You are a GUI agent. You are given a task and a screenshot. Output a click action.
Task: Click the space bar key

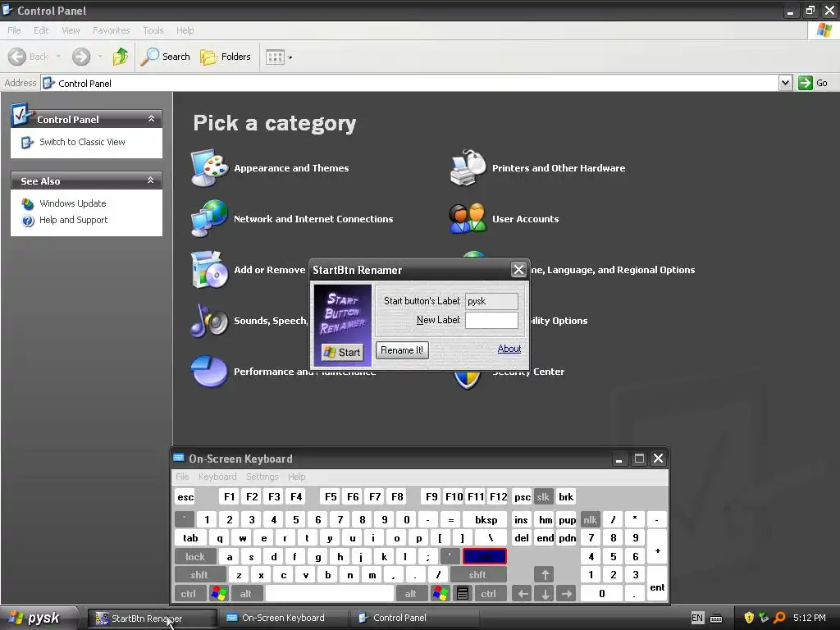(330, 594)
